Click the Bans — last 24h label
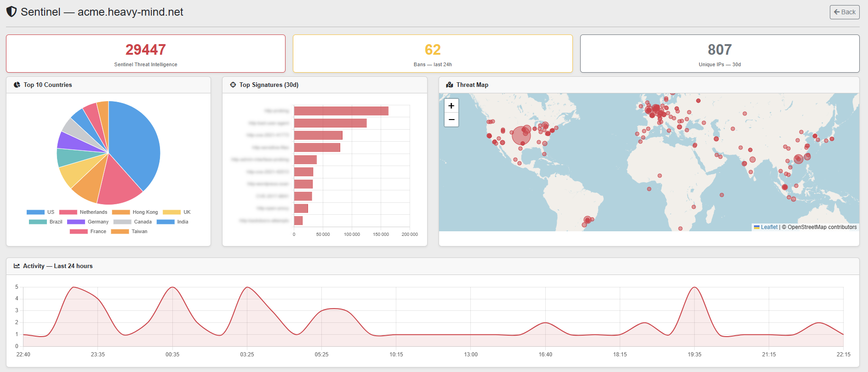The image size is (868, 372). [x=433, y=64]
